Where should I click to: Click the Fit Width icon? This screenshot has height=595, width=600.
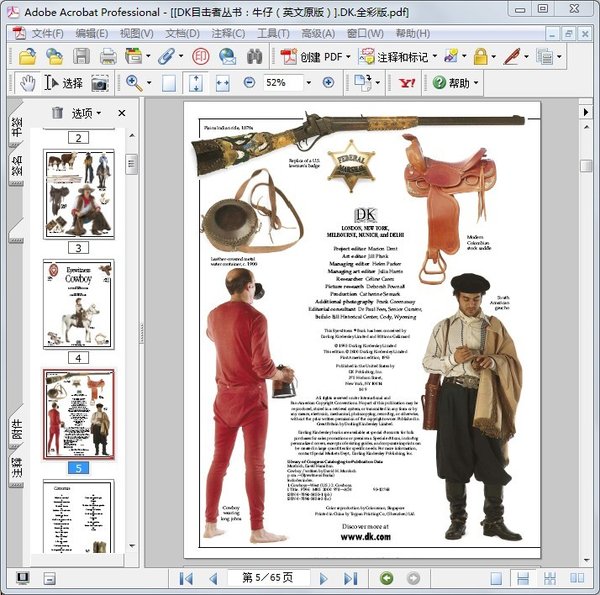[222, 83]
